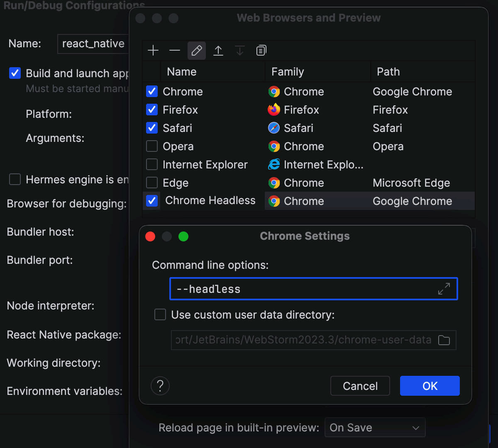Screen dimensions: 498x448
Task: Add a new browser with the plus icon
Action: (153, 50)
